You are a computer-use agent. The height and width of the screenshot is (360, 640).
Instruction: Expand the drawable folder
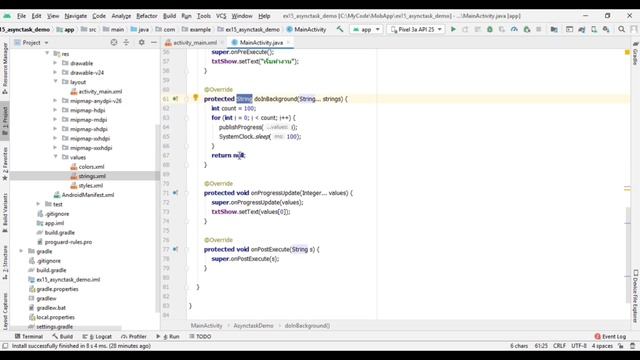(55, 63)
